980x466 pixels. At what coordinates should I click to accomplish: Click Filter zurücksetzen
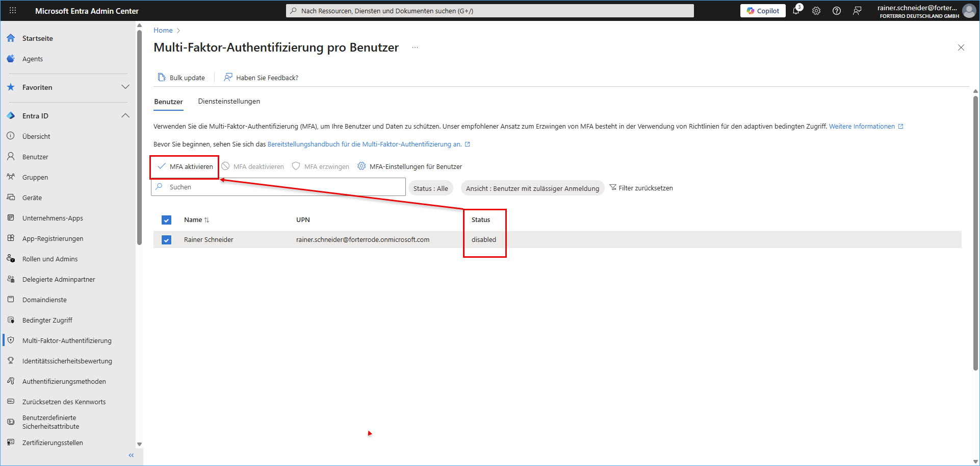pyautogui.click(x=641, y=188)
